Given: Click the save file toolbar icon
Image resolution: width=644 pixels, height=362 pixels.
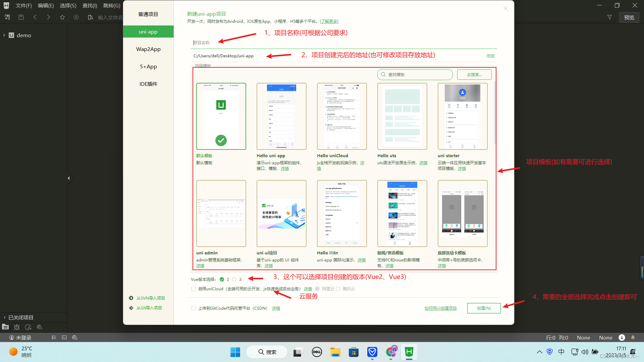Looking at the screenshot, I should point(21,17).
